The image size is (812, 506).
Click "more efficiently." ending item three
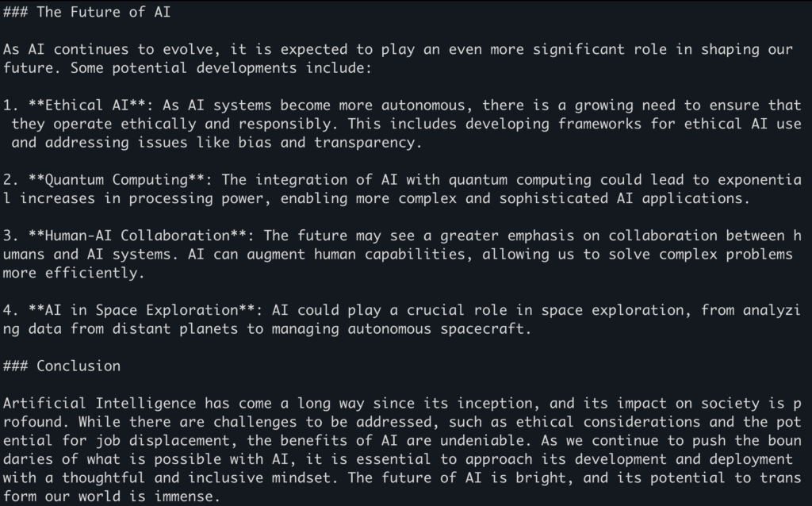click(74, 273)
